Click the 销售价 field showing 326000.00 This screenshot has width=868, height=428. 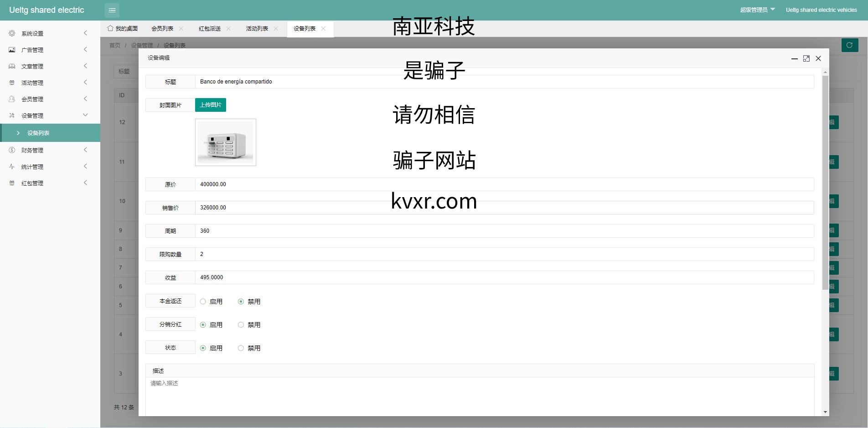click(x=504, y=208)
